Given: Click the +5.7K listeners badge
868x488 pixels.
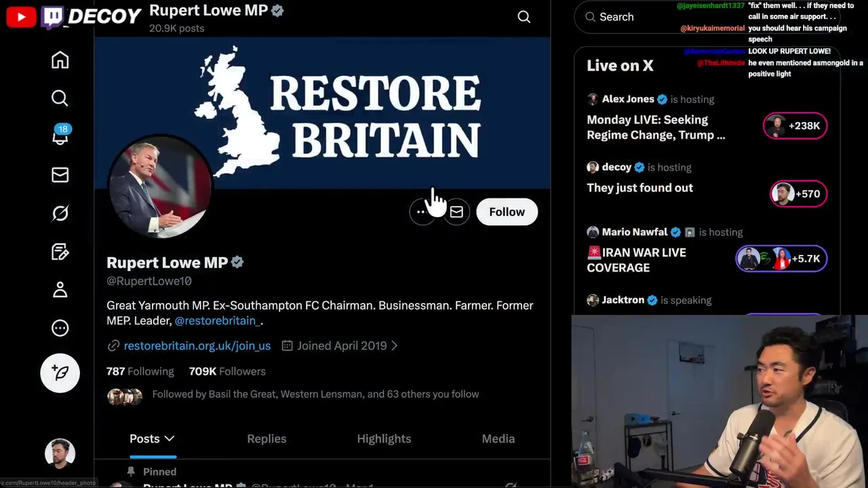Looking at the screenshot, I should (x=781, y=259).
